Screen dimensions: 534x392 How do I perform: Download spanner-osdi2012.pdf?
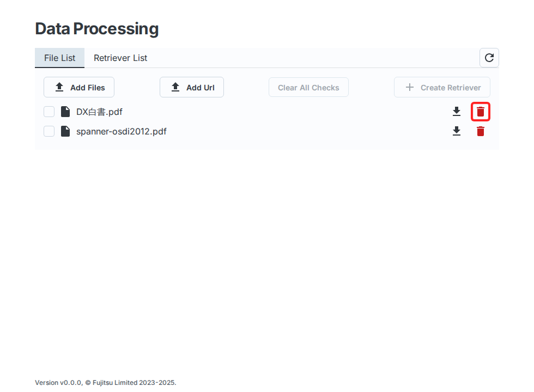(457, 131)
